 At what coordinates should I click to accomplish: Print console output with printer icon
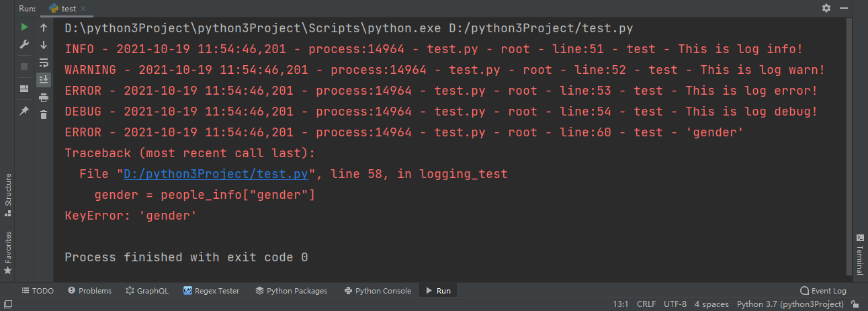[44, 97]
